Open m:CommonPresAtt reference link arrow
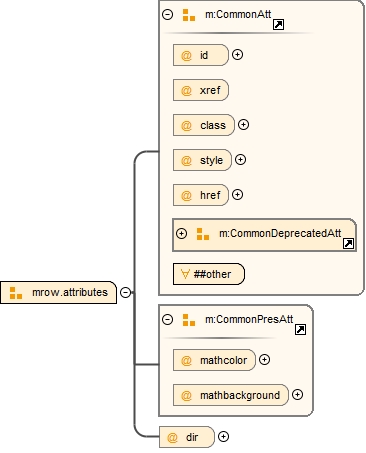Screen dimensions: 366x453 pos(300,330)
